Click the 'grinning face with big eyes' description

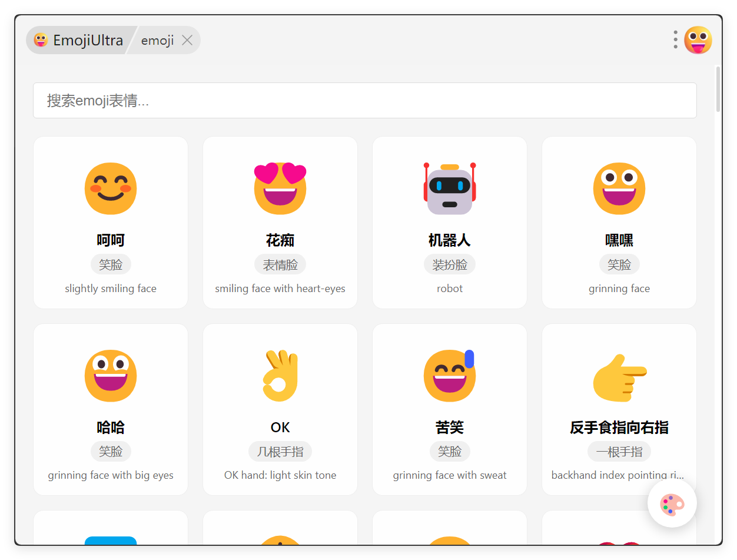click(111, 475)
